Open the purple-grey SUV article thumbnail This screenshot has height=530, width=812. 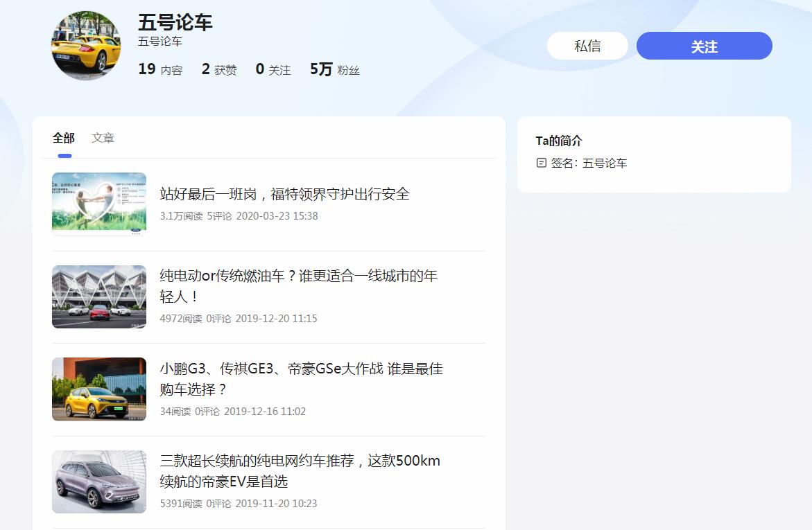99,482
